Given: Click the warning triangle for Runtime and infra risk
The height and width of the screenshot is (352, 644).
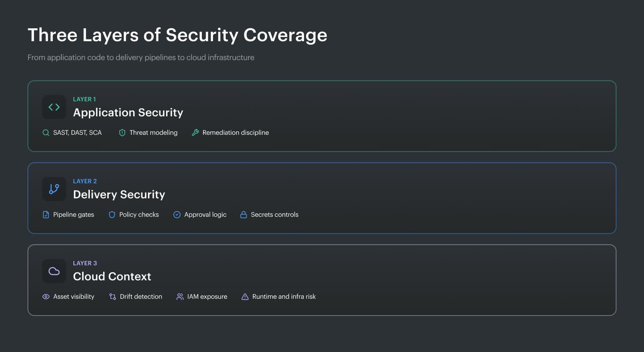Looking at the screenshot, I should [x=245, y=297].
